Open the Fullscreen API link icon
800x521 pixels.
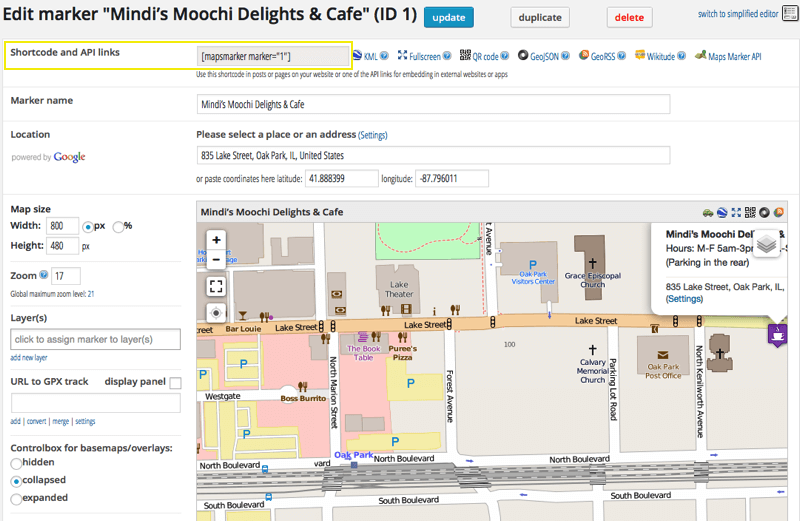pos(403,55)
